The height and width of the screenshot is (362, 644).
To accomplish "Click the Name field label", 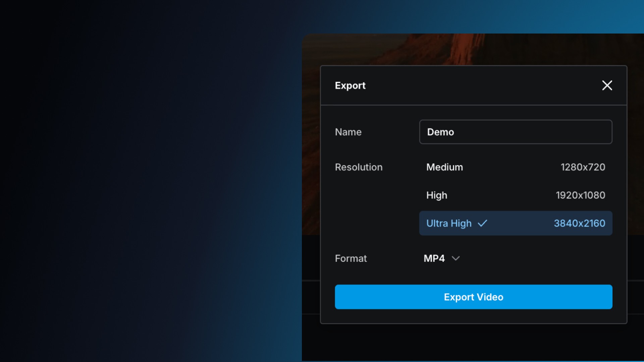I will coord(348,132).
